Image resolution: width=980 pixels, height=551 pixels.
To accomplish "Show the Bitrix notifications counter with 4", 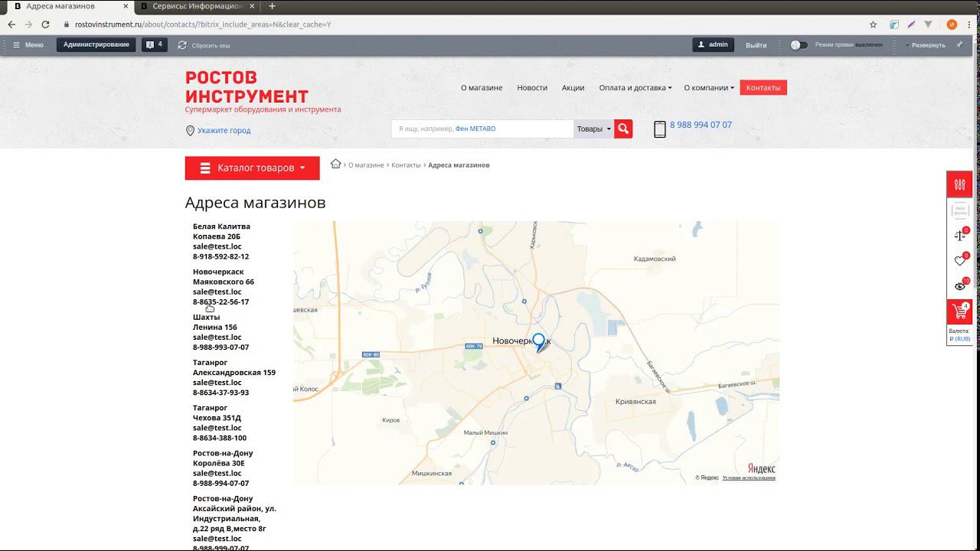I will point(155,45).
